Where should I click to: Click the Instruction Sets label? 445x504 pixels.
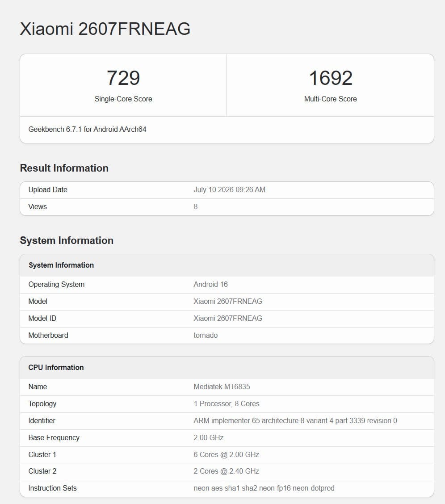coord(52,488)
